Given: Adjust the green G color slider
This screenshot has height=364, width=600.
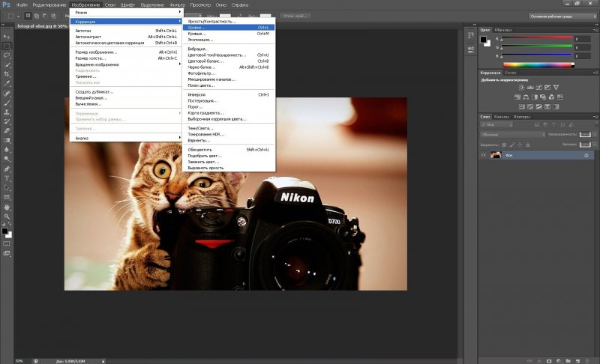Looking at the screenshot, I should point(536,46).
